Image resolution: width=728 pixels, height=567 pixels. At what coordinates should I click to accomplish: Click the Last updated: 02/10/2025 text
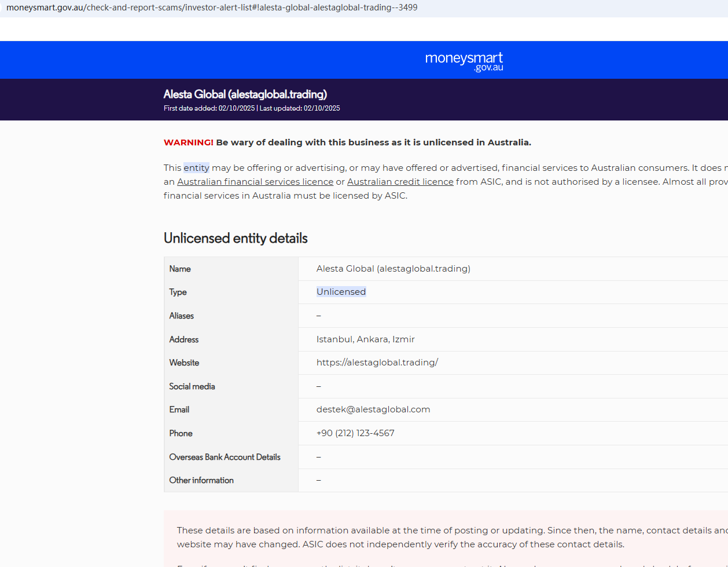[300, 108]
